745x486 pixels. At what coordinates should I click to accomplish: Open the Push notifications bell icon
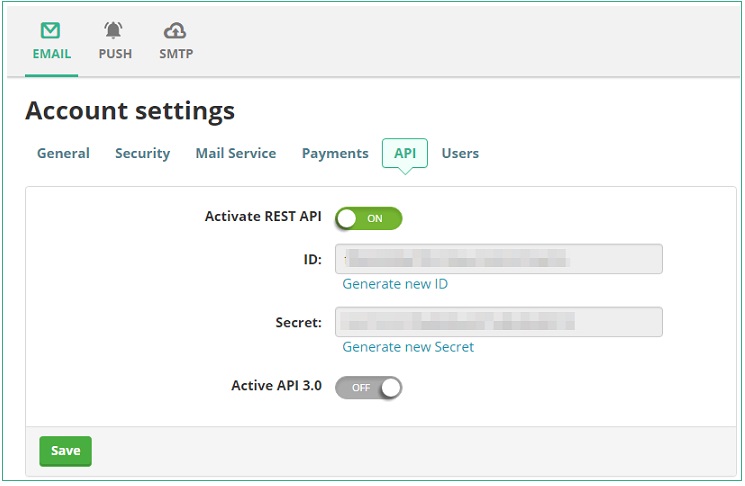[x=114, y=32]
